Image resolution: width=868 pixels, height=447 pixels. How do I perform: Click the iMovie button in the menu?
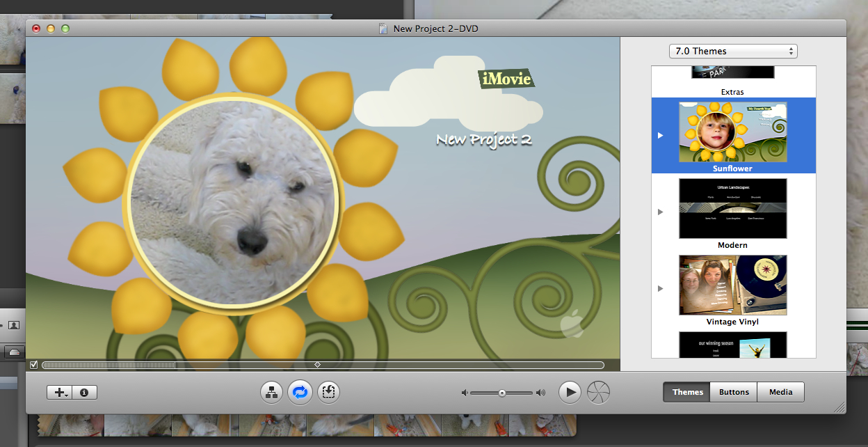point(506,79)
